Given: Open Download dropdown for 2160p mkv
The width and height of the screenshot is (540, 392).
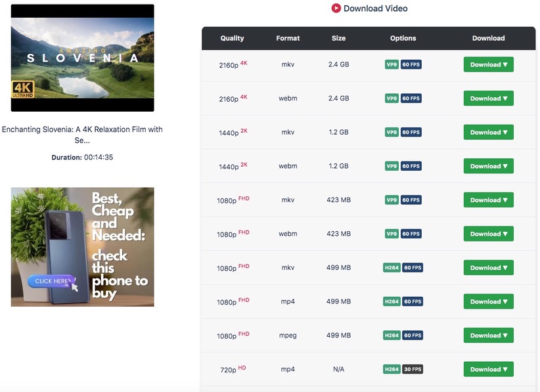Looking at the screenshot, I should [x=488, y=65].
